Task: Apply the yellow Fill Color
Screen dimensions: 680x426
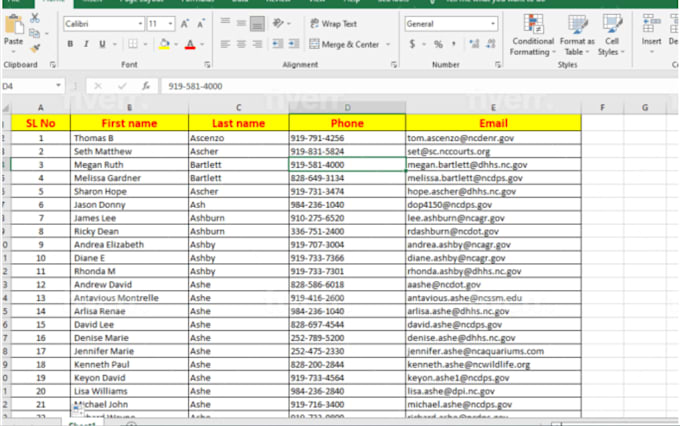Action: tap(164, 44)
